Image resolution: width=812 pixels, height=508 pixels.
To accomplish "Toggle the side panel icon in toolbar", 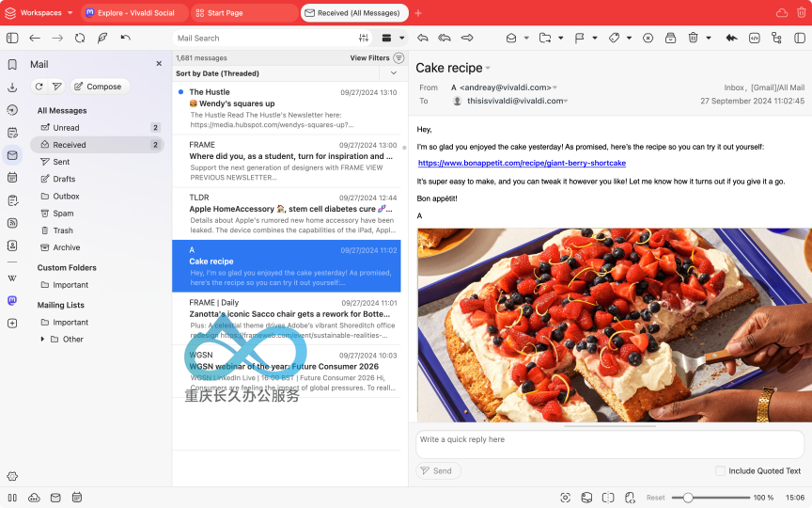I will pyautogui.click(x=12, y=38).
